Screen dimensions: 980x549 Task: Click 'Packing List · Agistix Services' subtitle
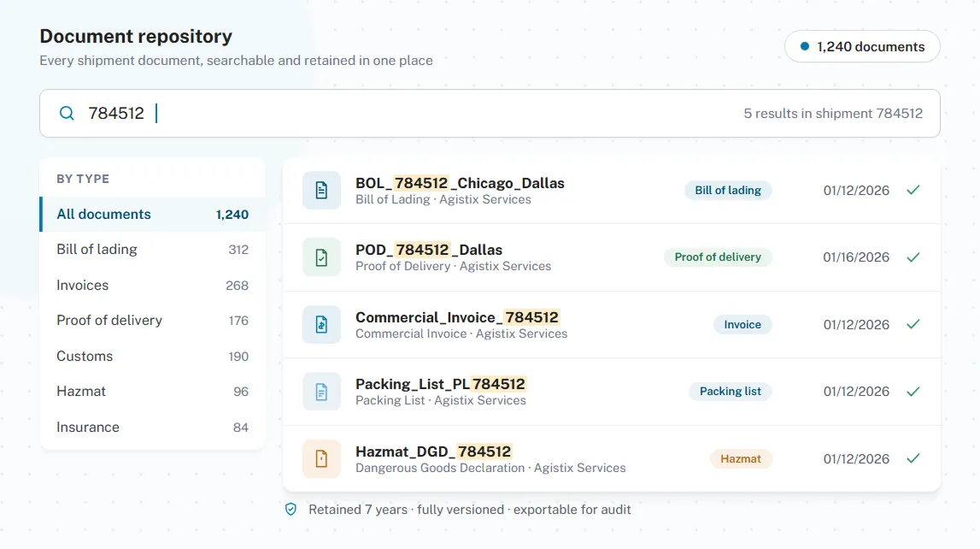441,400
